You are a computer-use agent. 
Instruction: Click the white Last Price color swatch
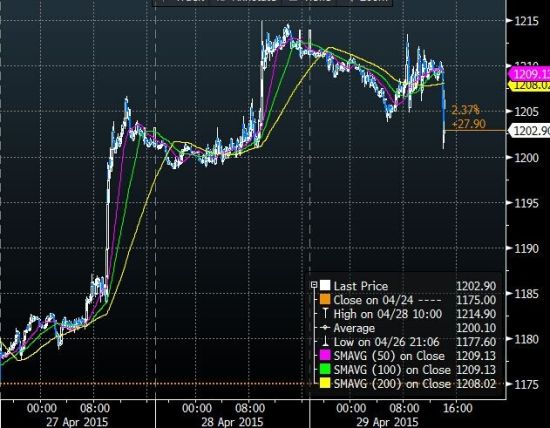tap(325, 285)
